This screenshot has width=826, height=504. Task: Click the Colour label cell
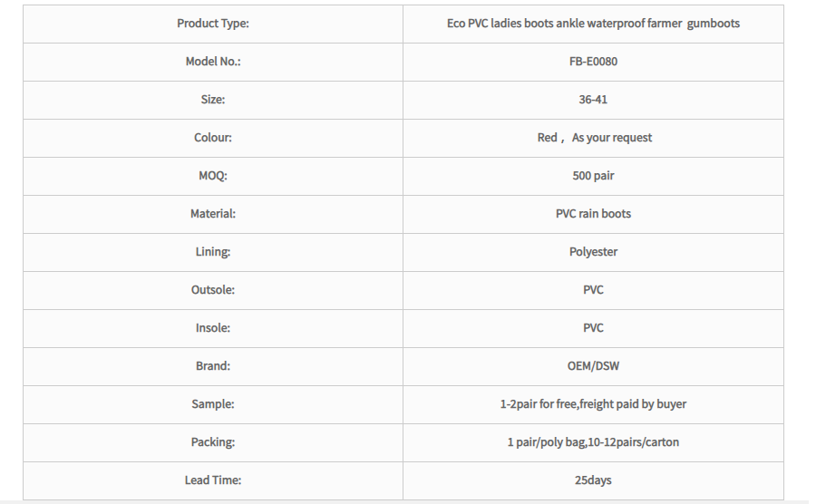(213, 138)
